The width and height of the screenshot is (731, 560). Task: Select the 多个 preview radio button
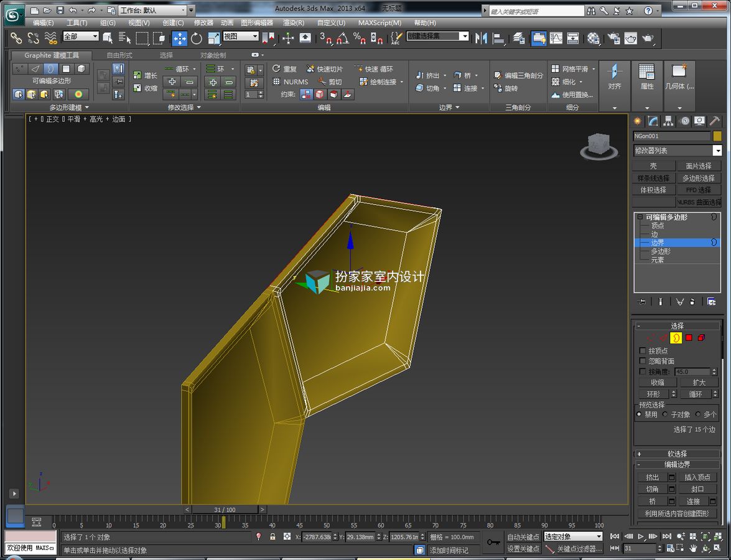(x=698, y=414)
